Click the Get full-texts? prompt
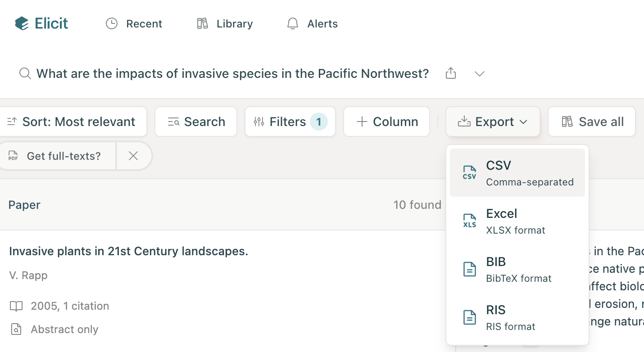 [57, 156]
